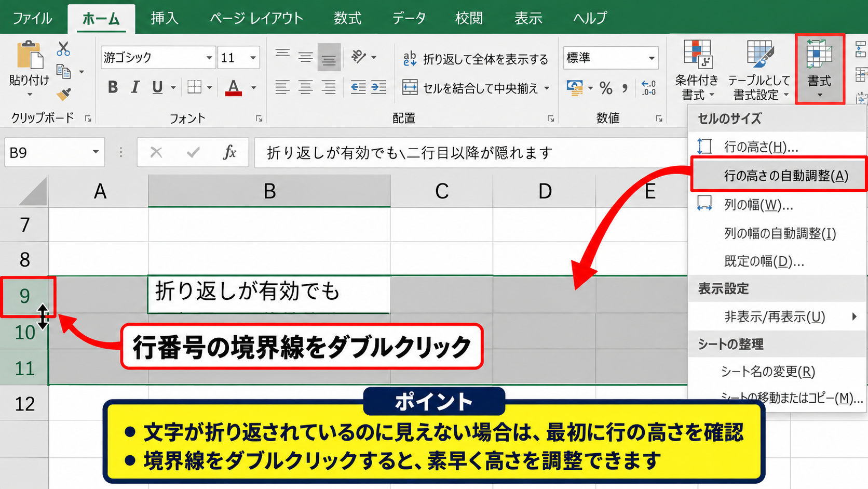Toggle bottom vertical alignment
This screenshot has width=868, height=489.
pos(329,57)
